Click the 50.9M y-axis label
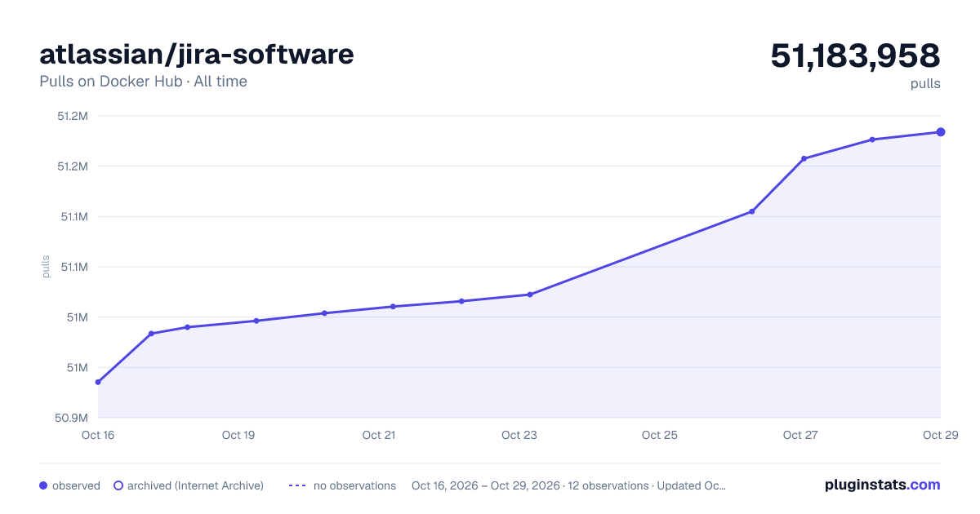Image resolution: width=980 pixels, height=514 pixels. (x=71, y=418)
